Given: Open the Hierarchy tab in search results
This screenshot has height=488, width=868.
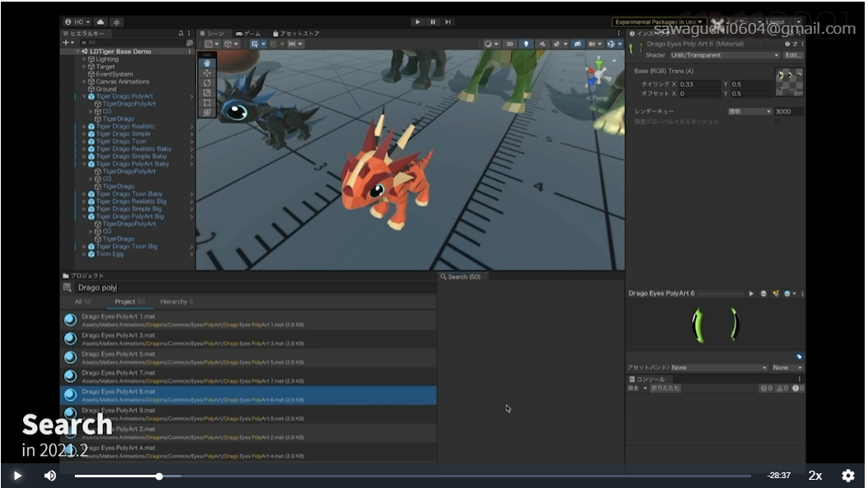Looking at the screenshot, I should (177, 302).
